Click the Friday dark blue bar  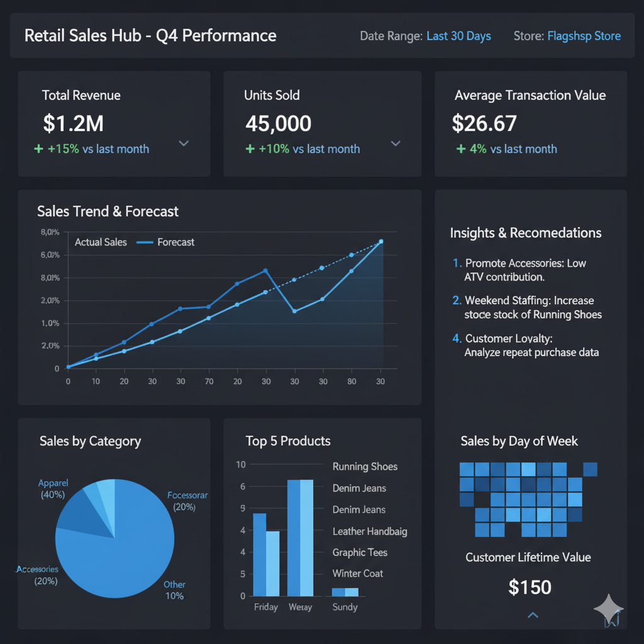[x=259, y=555]
